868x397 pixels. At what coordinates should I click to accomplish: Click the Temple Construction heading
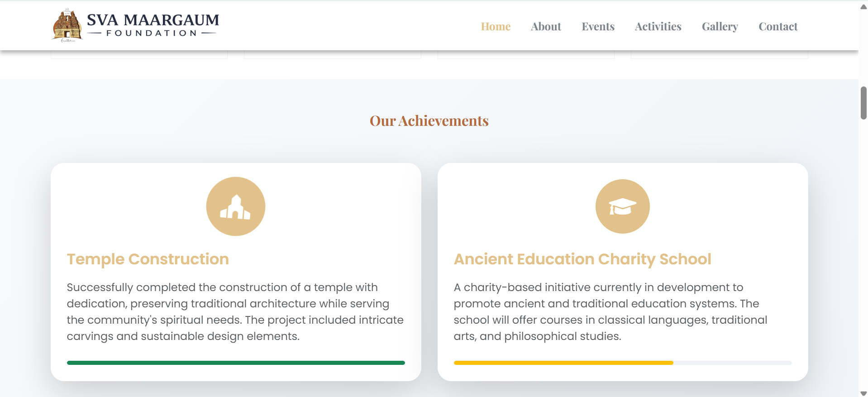click(x=148, y=259)
